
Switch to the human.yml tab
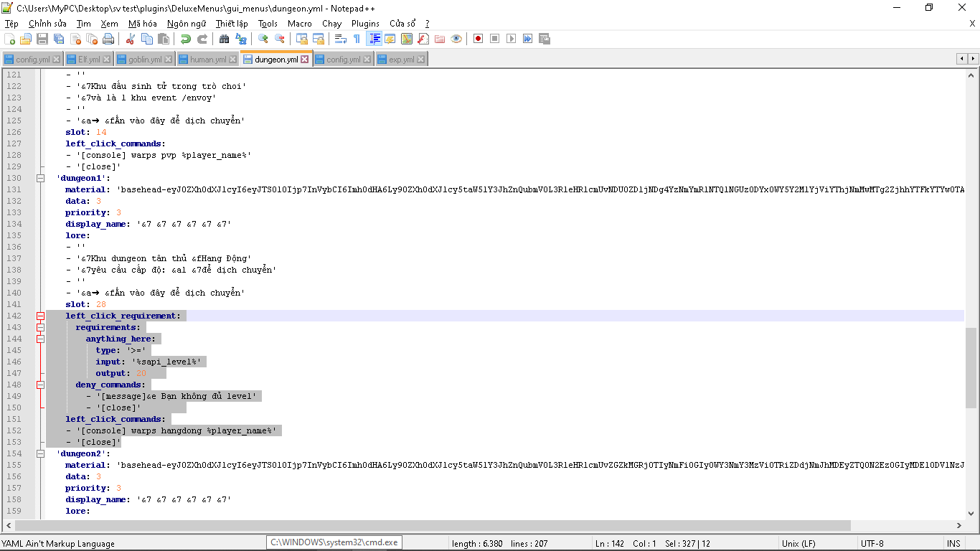pos(207,60)
